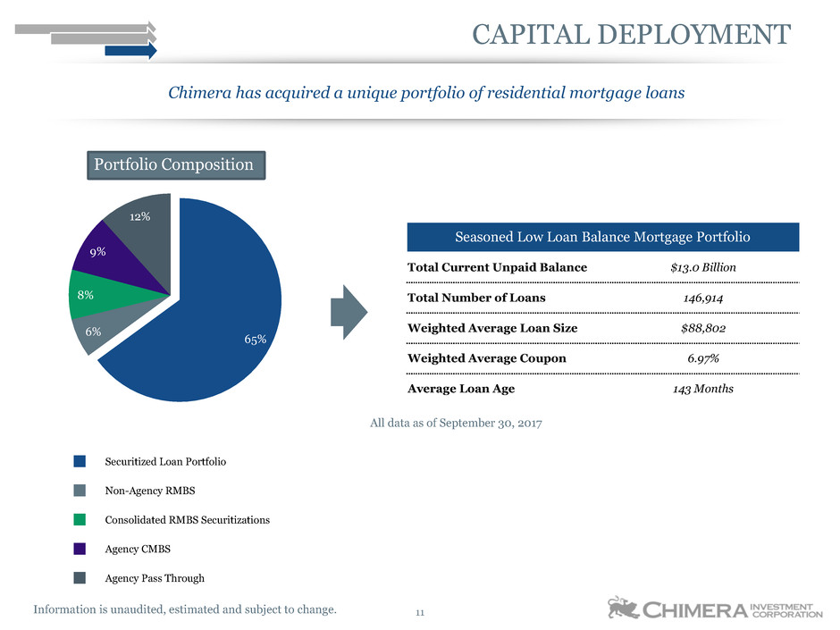Click the "$88,802" value
840x630 pixels.
coord(703,328)
